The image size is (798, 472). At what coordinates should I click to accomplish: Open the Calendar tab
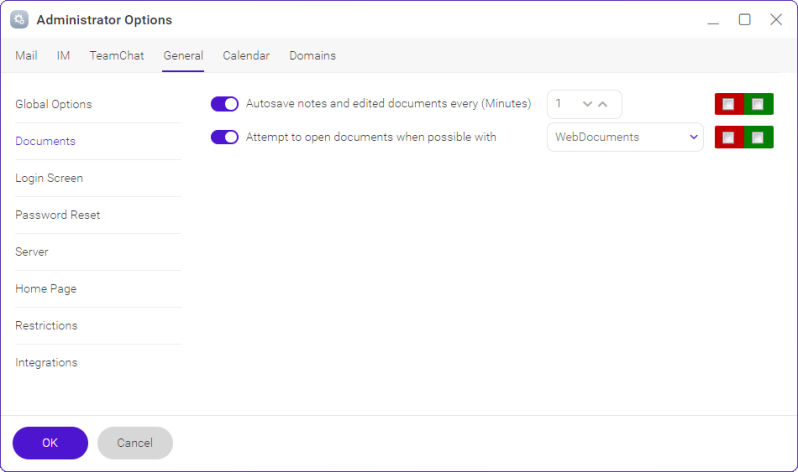246,55
